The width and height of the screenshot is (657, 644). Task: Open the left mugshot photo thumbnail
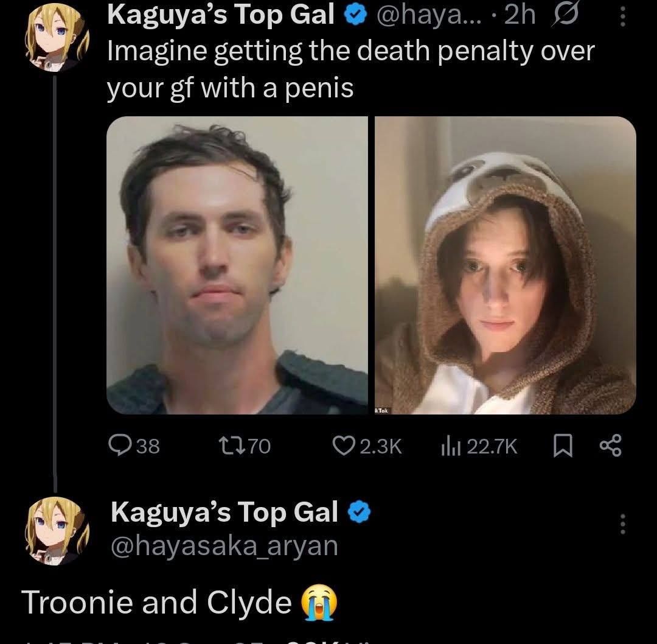click(x=237, y=265)
